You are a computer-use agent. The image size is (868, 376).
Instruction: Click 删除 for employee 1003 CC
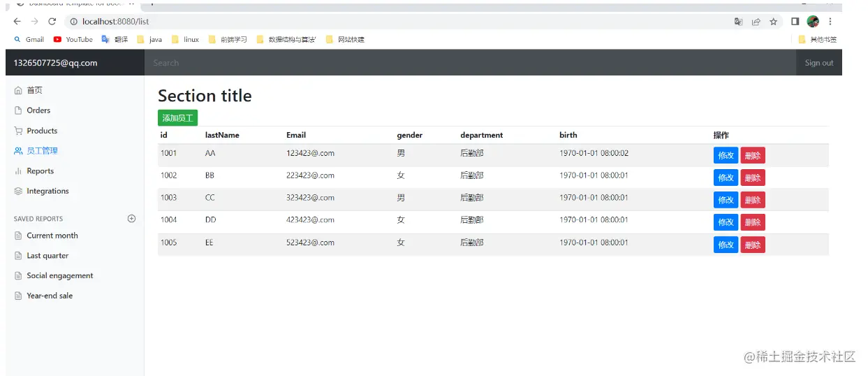(x=753, y=200)
